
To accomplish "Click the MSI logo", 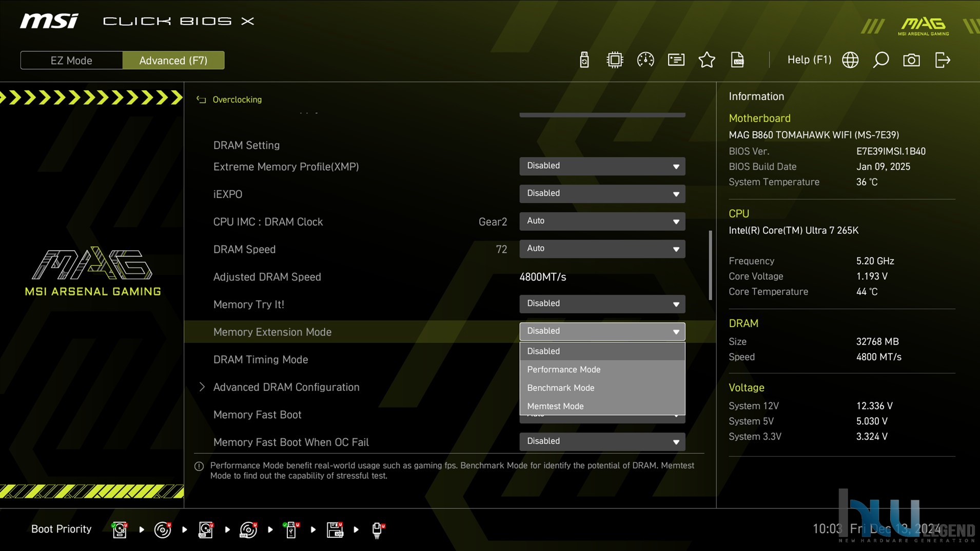I will pos(49,21).
